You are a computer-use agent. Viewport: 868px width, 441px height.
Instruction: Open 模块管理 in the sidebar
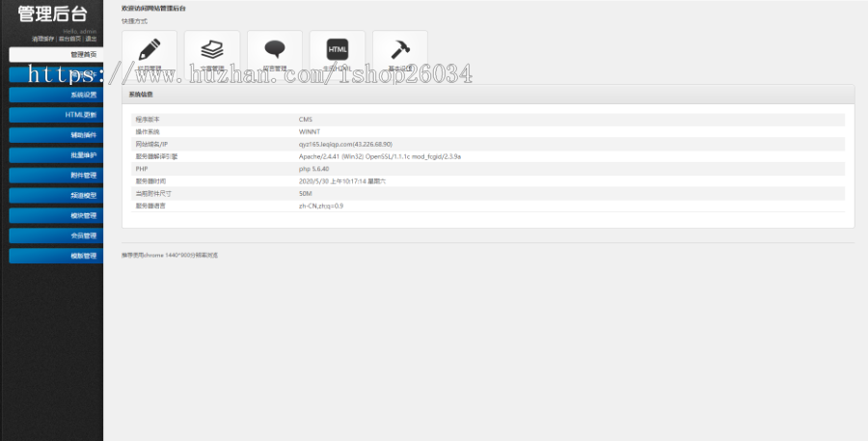pos(56,215)
